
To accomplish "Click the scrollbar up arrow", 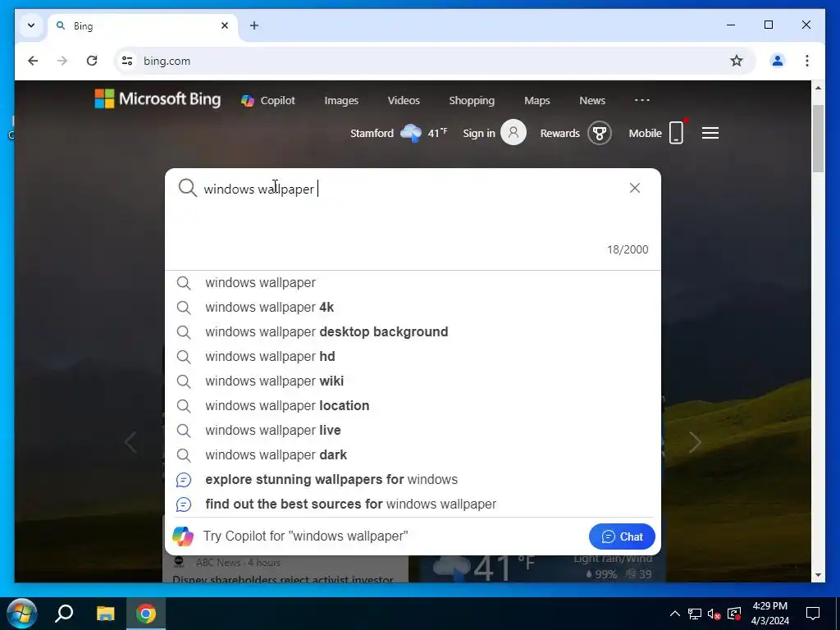I will pyautogui.click(x=818, y=88).
